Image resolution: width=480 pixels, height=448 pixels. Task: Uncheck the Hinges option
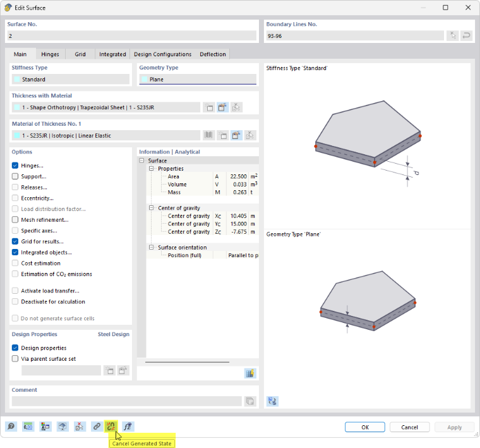point(15,166)
